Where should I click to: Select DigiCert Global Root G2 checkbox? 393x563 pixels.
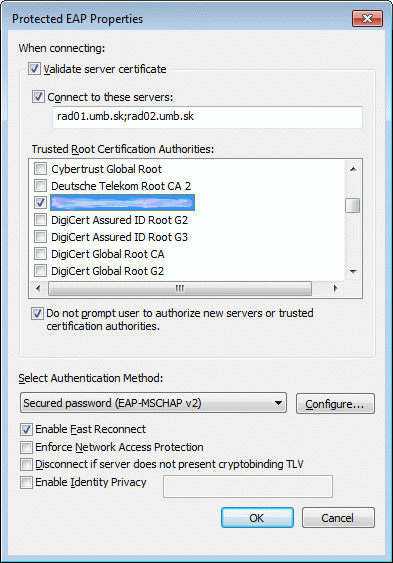coord(40,270)
